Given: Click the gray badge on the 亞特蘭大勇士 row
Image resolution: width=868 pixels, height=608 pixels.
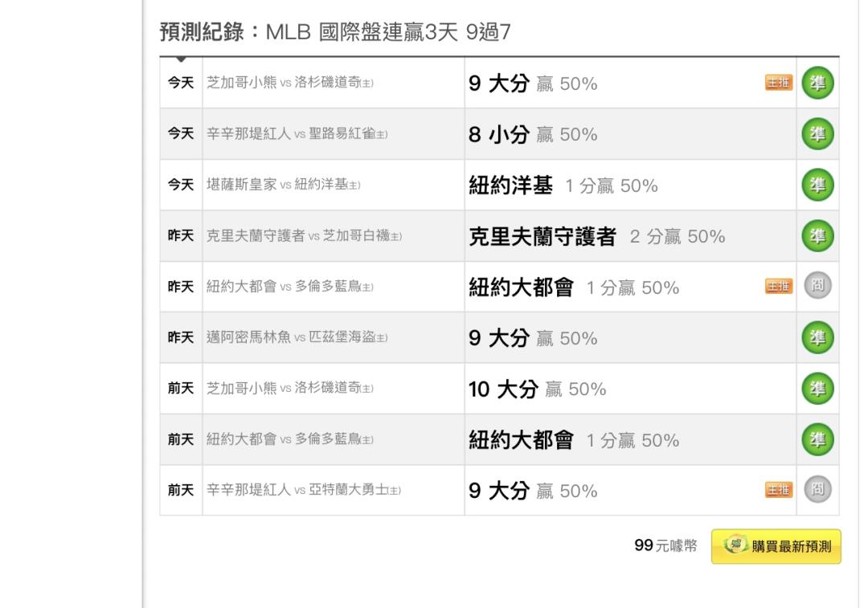Looking at the screenshot, I should tap(818, 490).
